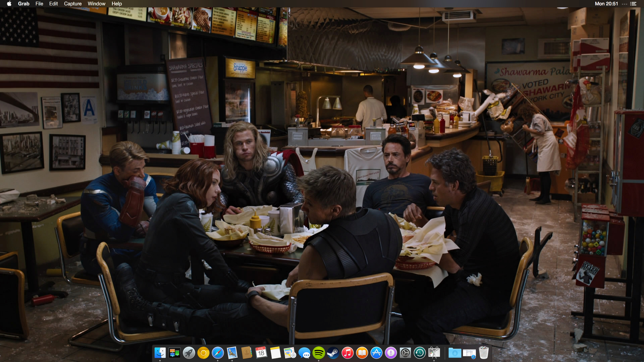
Task: Open System Preferences gear in dock
Action: point(405,353)
